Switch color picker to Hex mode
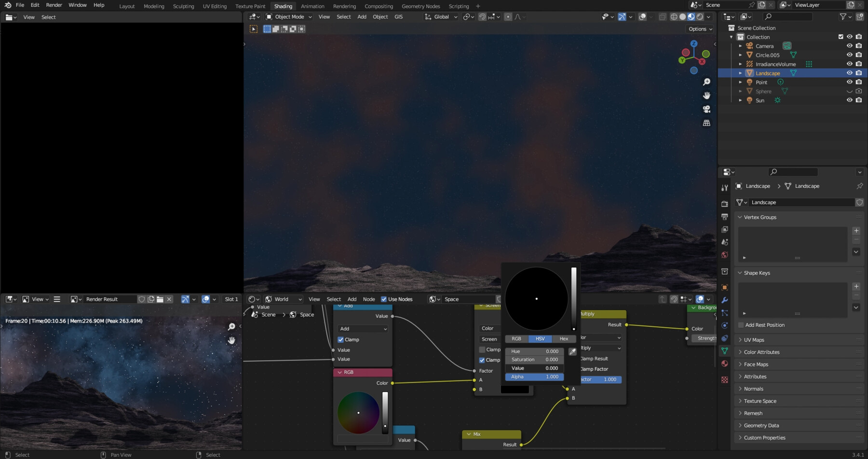Screen dimensions: 868x459 pos(564,339)
